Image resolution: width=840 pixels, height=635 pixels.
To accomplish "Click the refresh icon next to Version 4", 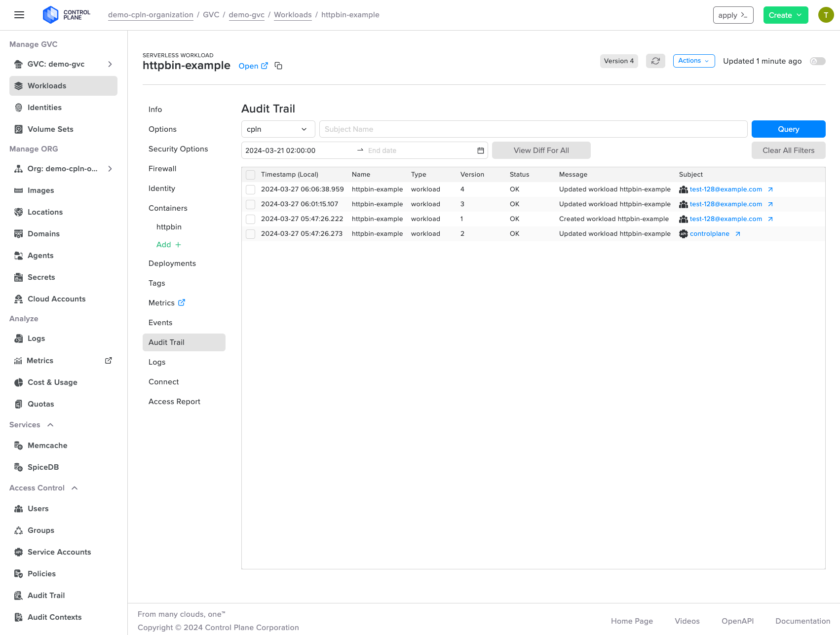I will (655, 61).
